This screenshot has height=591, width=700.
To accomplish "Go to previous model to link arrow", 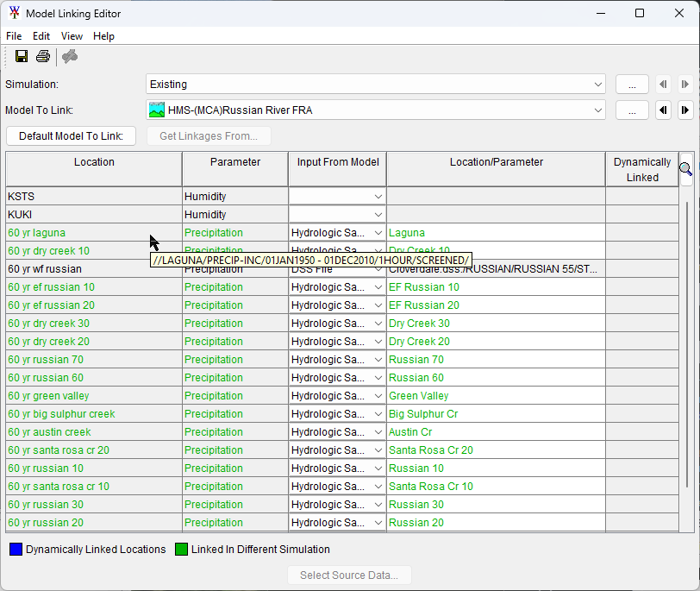I will coord(663,110).
